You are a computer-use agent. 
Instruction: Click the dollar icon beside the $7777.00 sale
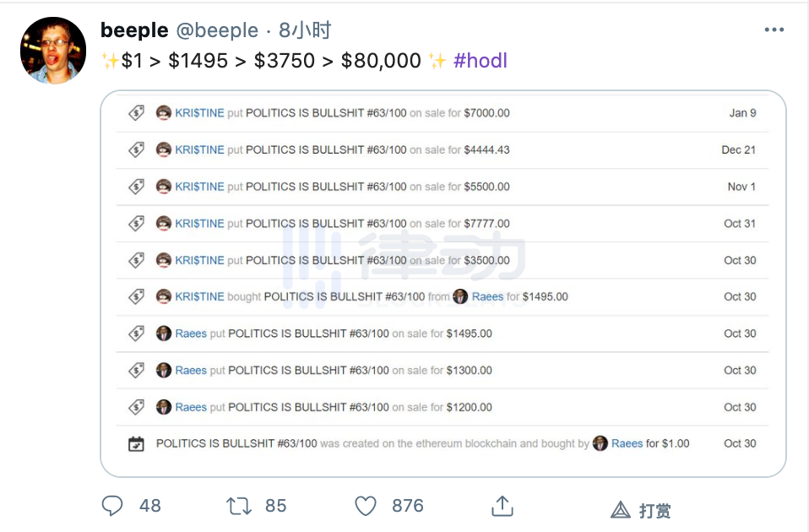(136, 223)
